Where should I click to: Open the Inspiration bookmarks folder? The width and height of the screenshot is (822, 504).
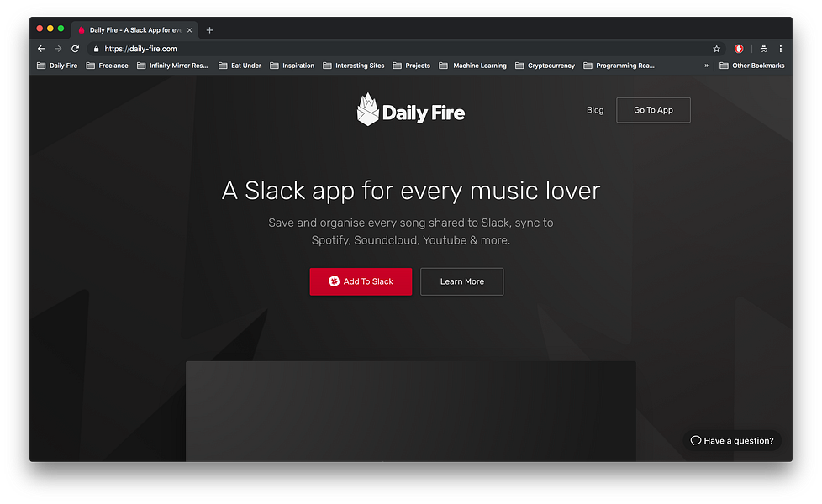coord(292,66)
